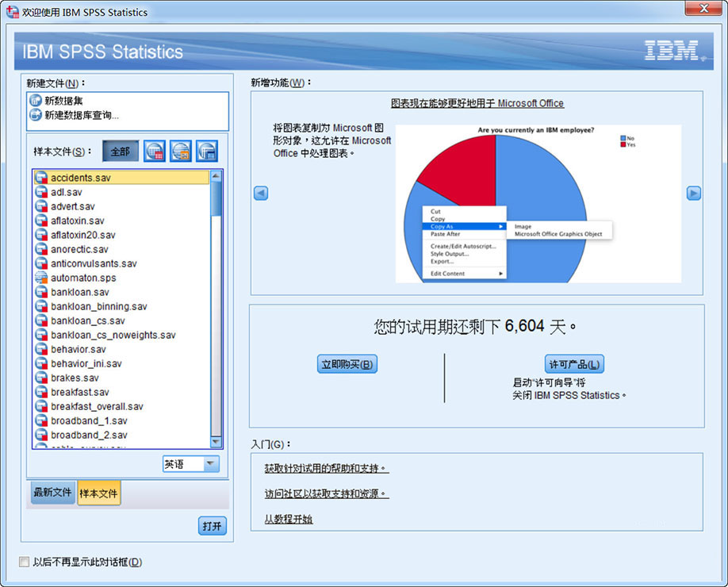This screenshot has width=728, height=587.
Task: Click the syntax file filter icon
Action: (181, 151)
